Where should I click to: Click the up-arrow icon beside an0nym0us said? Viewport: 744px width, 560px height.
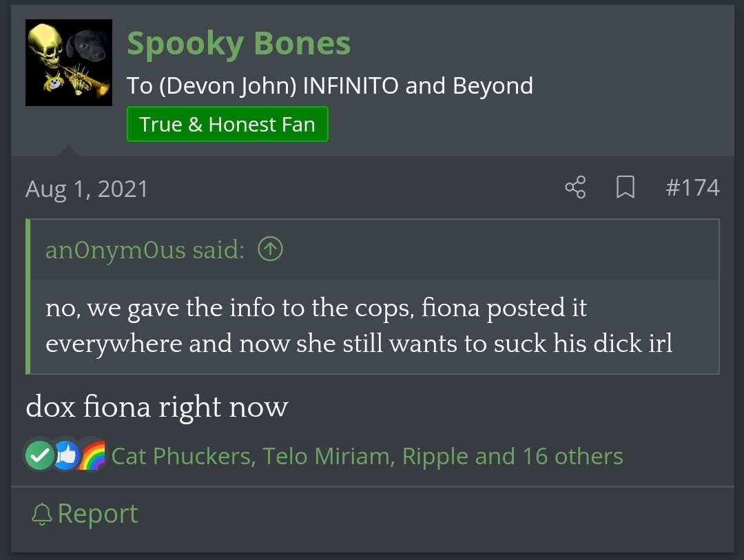tap(270, 249)
